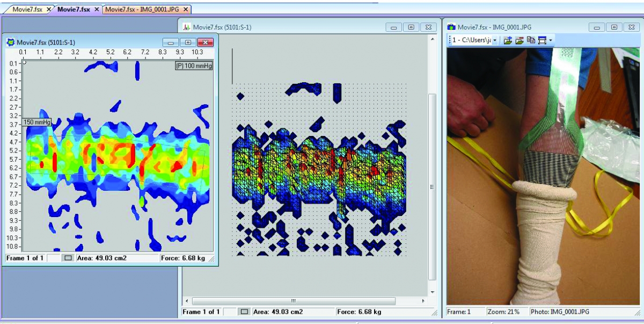The width and height of the screenshot is (644, 324).
Task: Click the copy photo icon
Action: 531,40
